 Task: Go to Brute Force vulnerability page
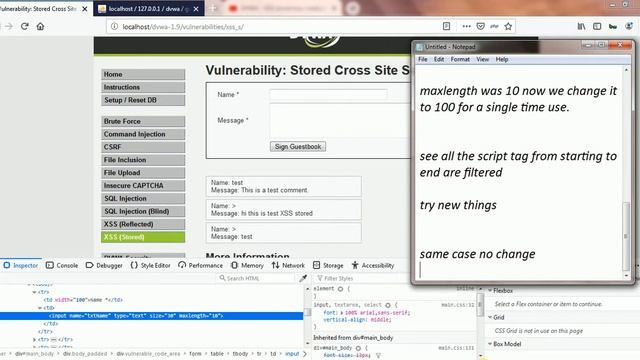pyautogui.click(x=143, y=121)
